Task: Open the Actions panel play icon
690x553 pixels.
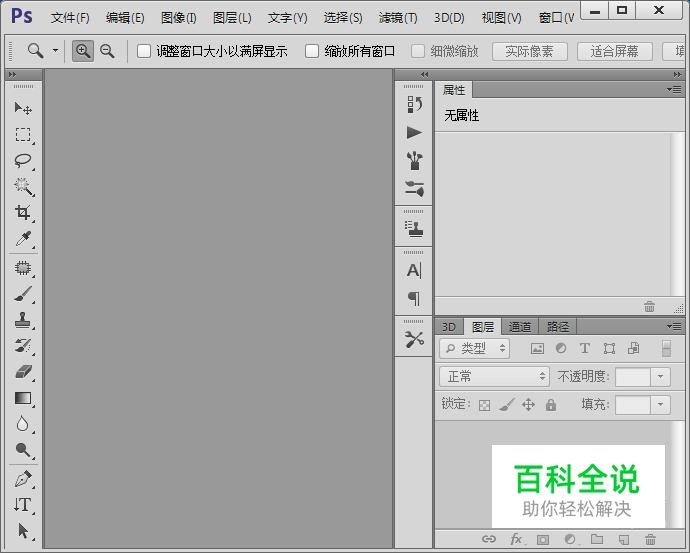Action: pyautogui.click(x=414, y=132)
